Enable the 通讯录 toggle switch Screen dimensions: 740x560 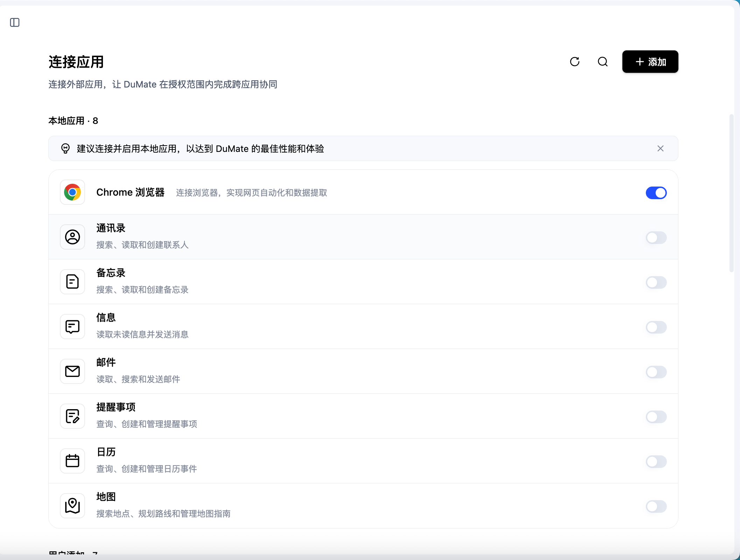click(x=656, y=238)
